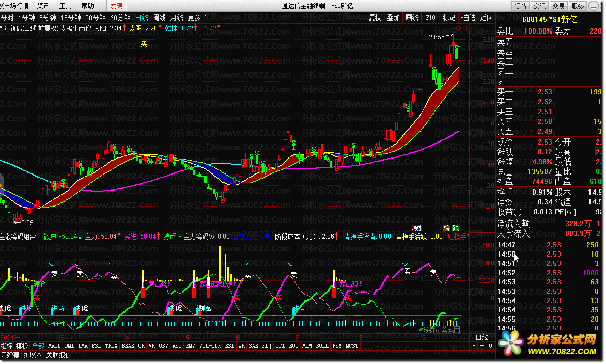Switch indicator to CCI

[280, 346]
